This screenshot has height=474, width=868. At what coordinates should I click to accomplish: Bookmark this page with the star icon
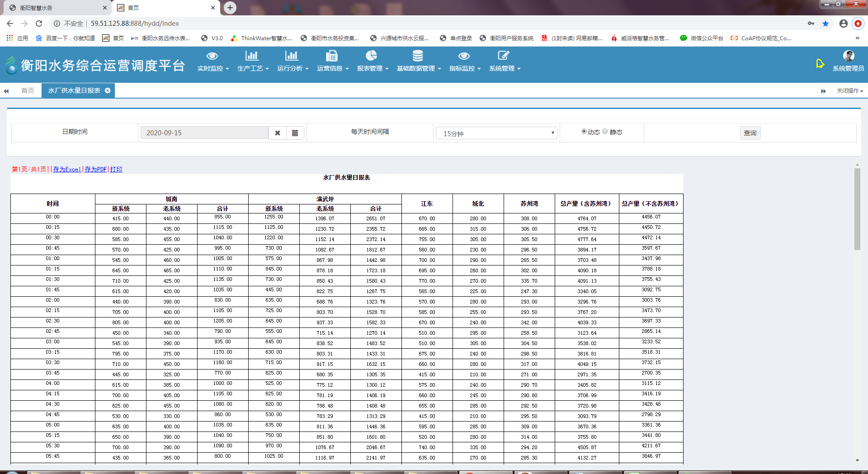pos(826,24)
